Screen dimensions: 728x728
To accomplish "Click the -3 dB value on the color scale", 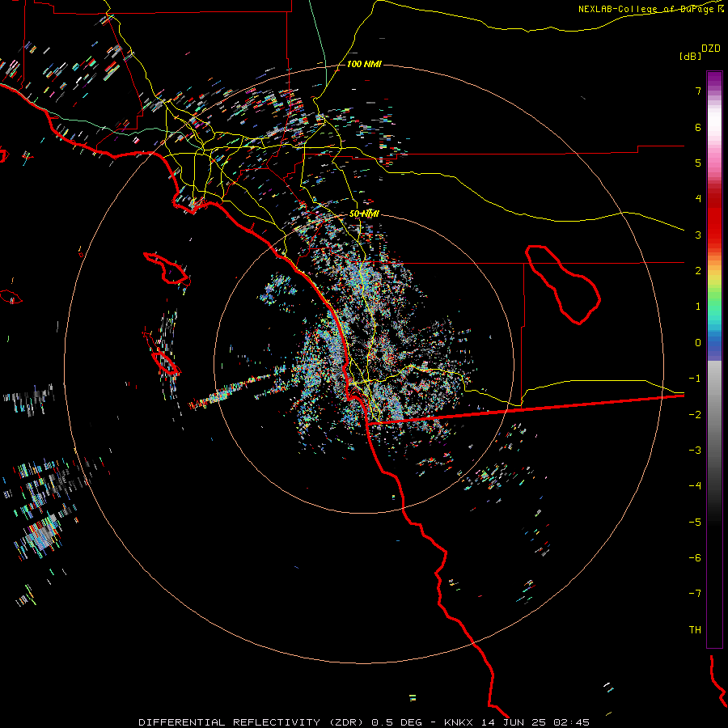I will pyautogui.click(x=695, y=451).
